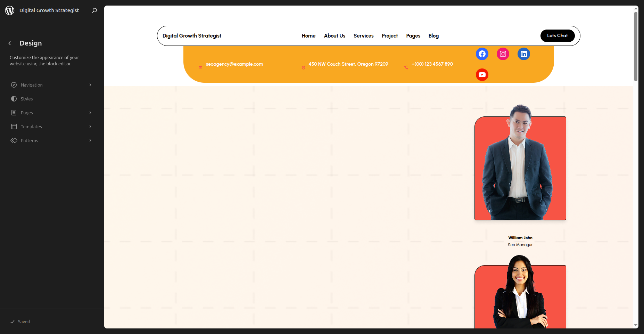Click the Saved checkmark icon
Image resolution: width=644 pixels, height=334 pixels.
13,321
